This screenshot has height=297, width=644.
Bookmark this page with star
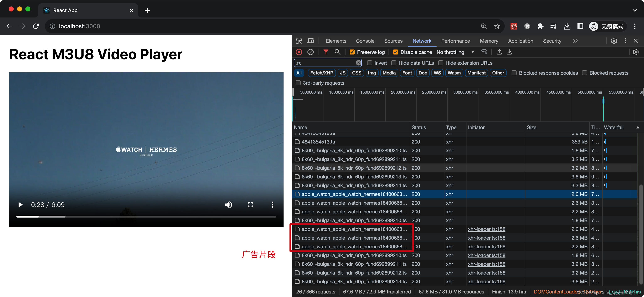click(x=497, y=26)
